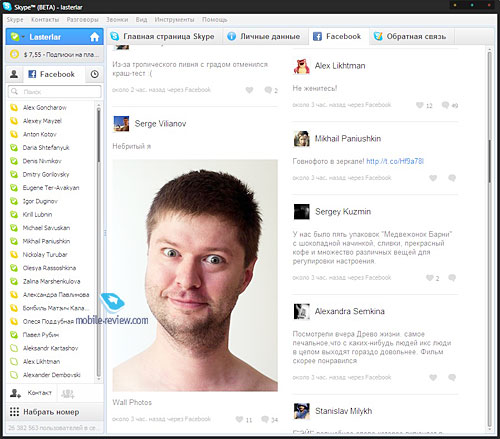Click the contact search field
500x439 pixels.
[55, 92]
